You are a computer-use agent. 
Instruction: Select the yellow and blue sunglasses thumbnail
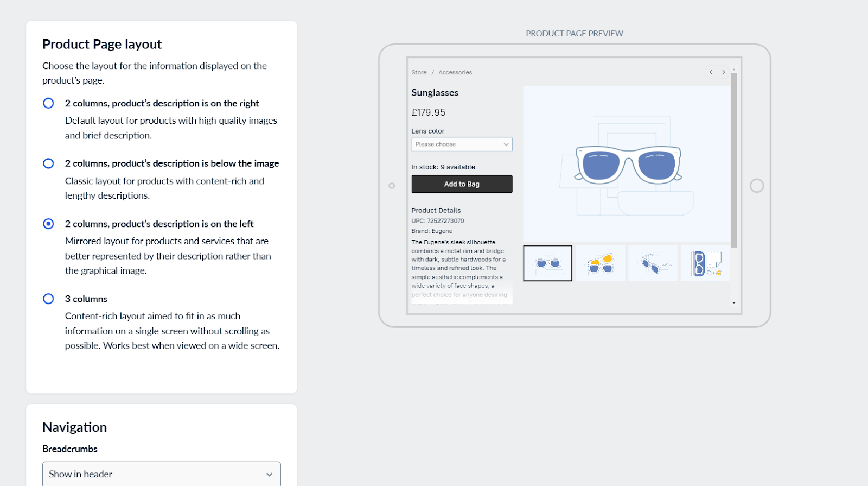(x=601, y=263)
